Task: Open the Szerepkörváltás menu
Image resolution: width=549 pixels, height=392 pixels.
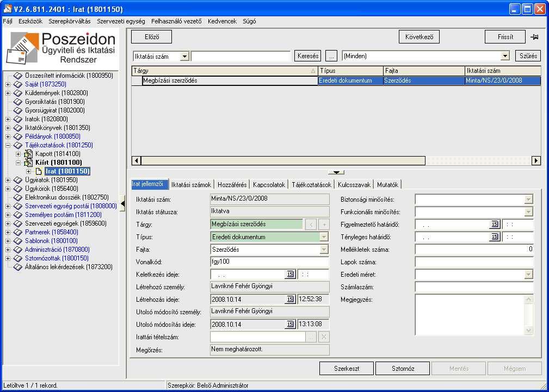Action: [69, 21]
